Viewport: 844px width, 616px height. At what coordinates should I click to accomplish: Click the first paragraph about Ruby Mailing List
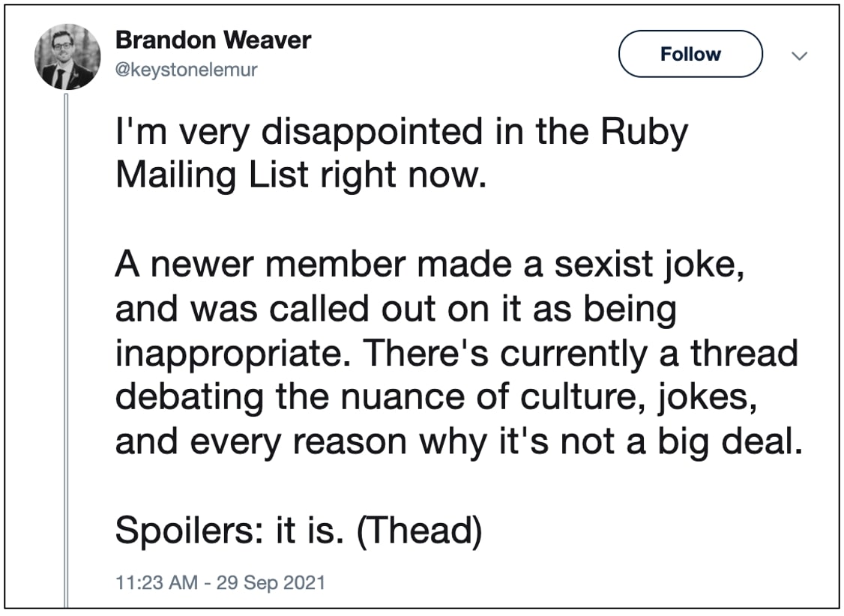point(402,154)
